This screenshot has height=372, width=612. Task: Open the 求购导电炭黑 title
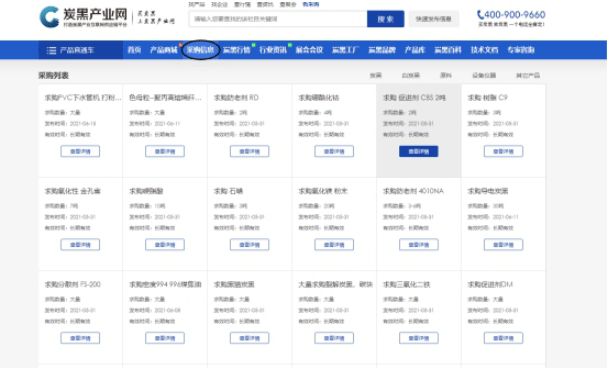coord(487,191)
